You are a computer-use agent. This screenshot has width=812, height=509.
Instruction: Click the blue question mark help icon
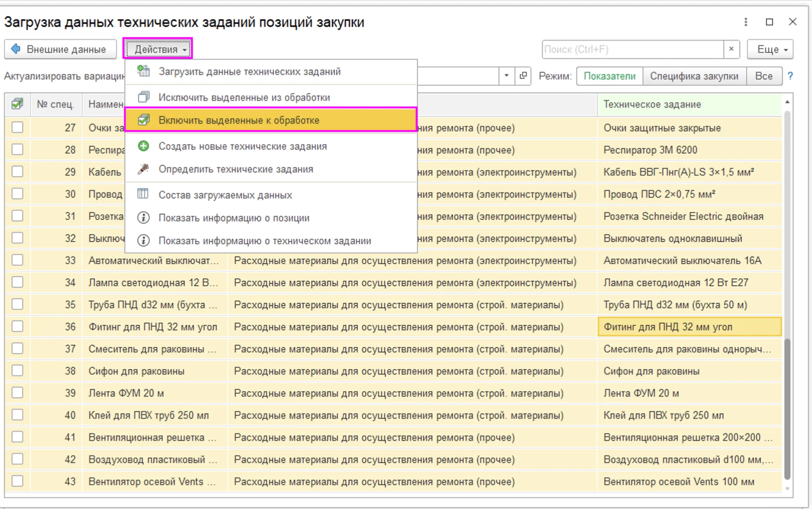coord(790,76)
